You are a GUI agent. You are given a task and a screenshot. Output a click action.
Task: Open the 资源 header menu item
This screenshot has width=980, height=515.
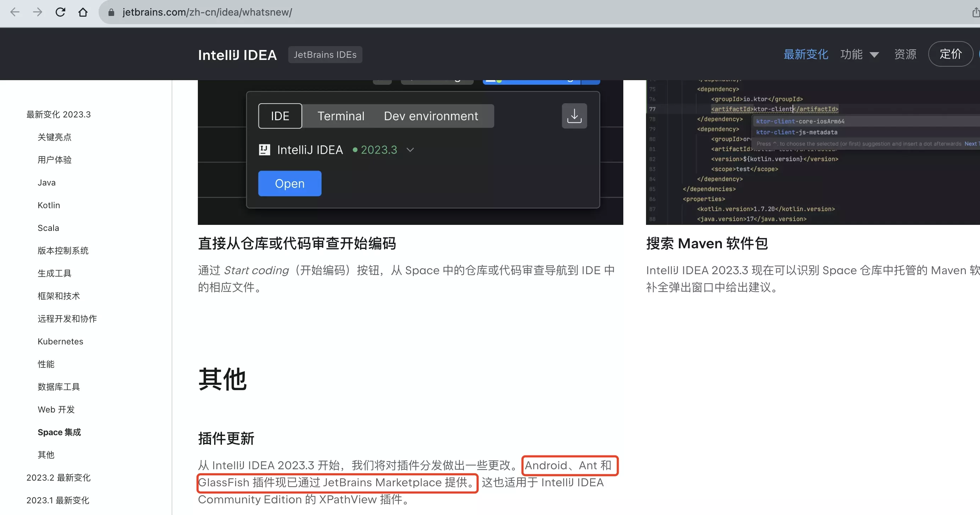pos(906,54)
